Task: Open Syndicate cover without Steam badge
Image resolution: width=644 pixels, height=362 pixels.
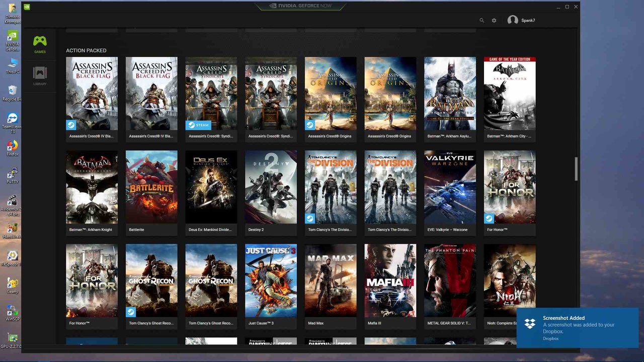Action: [x=271, y=94]
